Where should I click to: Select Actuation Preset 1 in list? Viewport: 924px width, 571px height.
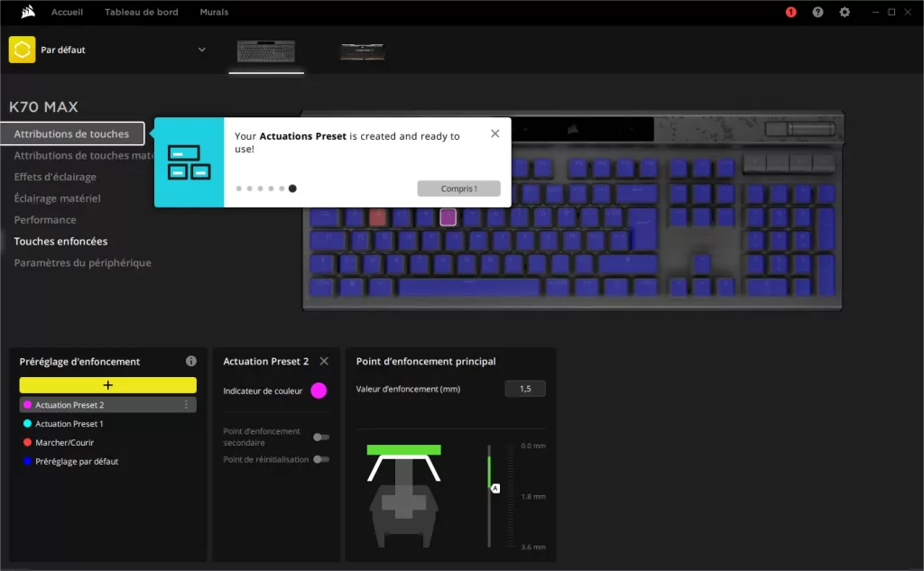69,424
